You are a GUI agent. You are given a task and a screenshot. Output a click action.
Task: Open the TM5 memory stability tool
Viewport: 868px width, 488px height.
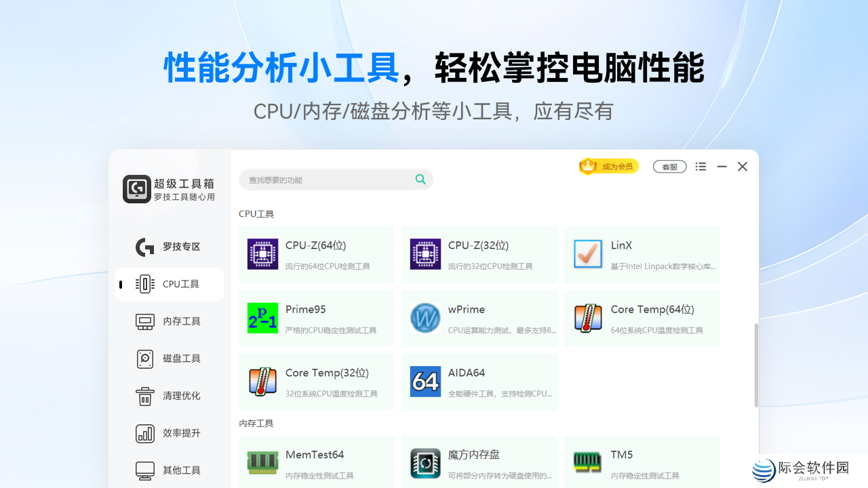click(x=642, y=461)
